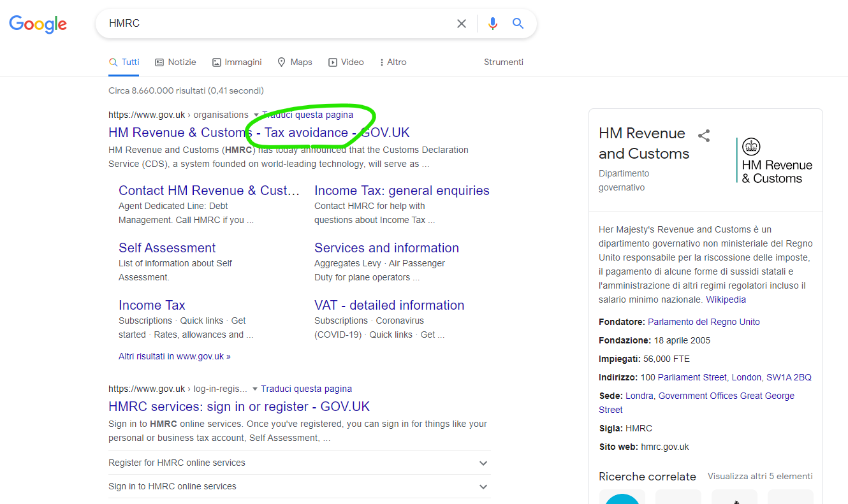Switch to the Notizie tab

[175, 62]
